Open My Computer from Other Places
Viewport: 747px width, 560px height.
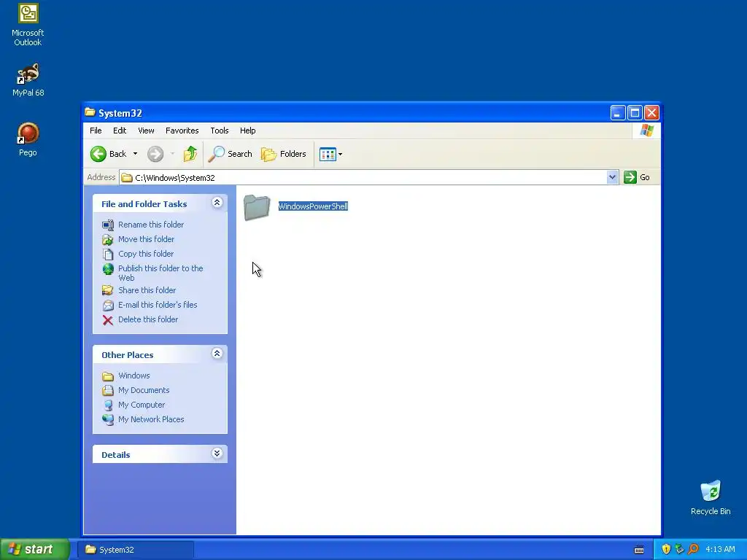click(x=142, y=405)
